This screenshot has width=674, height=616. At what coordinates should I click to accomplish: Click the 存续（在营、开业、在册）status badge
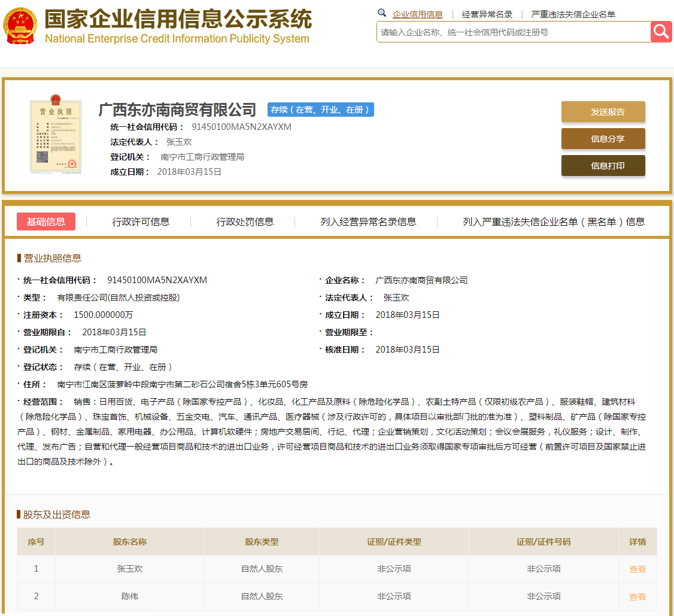click(x=320, y=110)
